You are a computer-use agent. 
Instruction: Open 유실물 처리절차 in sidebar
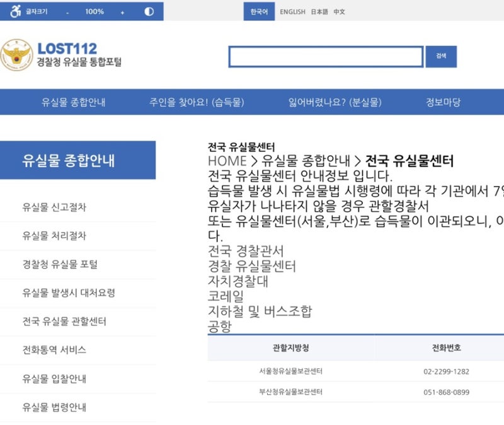(54, 236)
